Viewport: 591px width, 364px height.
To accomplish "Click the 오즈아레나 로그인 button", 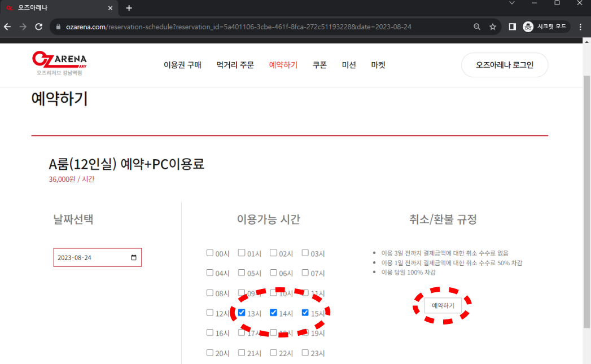I will point(504,65).
